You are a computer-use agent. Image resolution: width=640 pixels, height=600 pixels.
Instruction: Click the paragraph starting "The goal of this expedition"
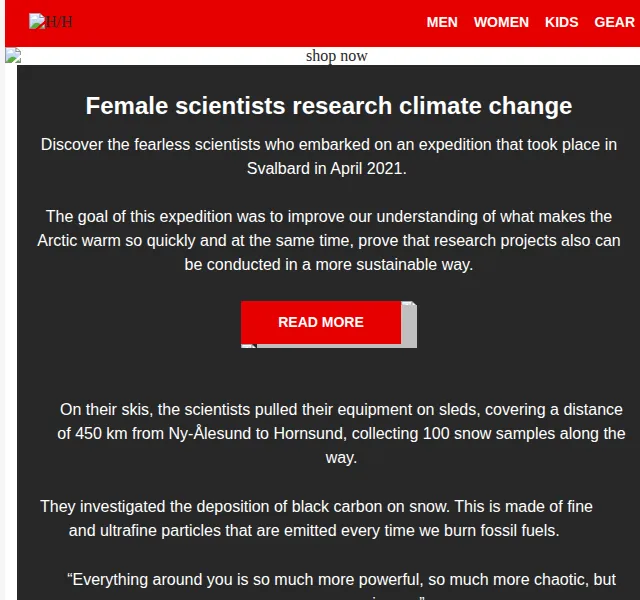(329, 240)
